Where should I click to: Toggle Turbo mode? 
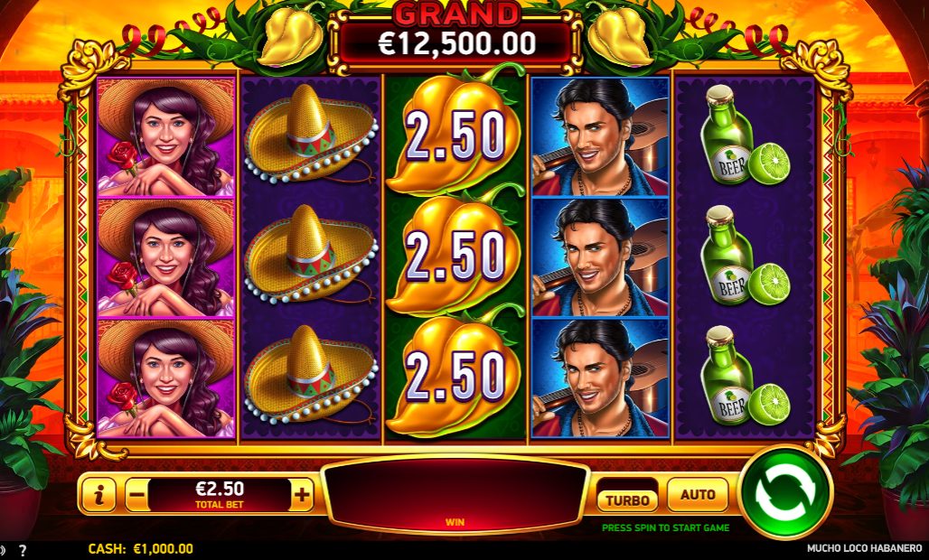(627, 500)
